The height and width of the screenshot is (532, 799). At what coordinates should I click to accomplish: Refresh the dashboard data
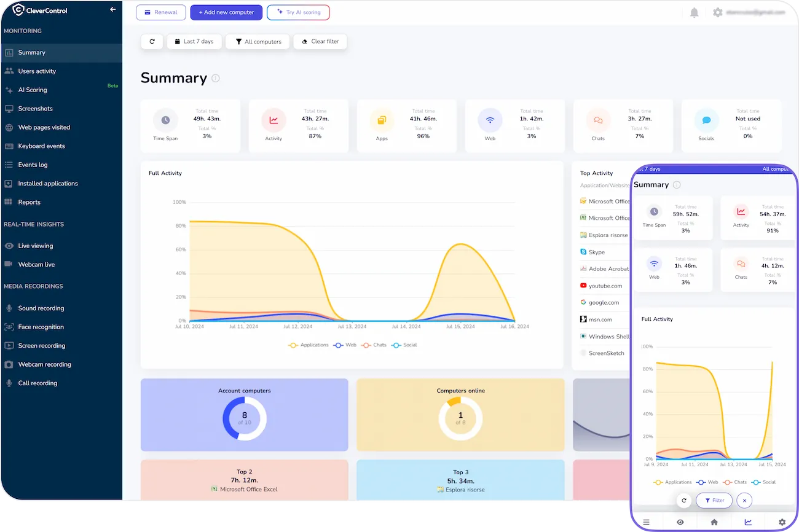pyautogui.click(x=152, y=41)
